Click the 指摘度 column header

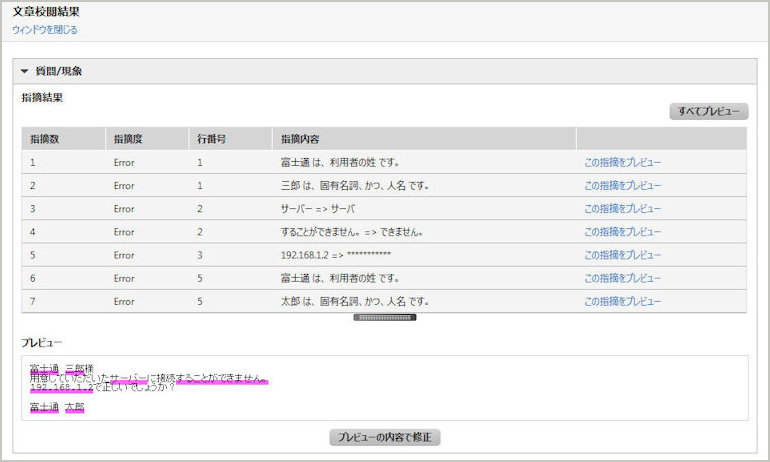[x=128, y=139]
